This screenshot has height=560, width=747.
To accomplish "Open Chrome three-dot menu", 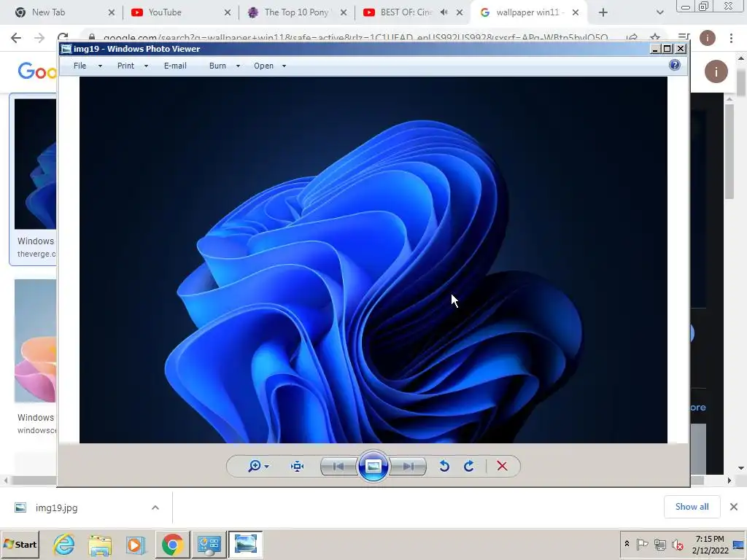I will click(731, 38).
